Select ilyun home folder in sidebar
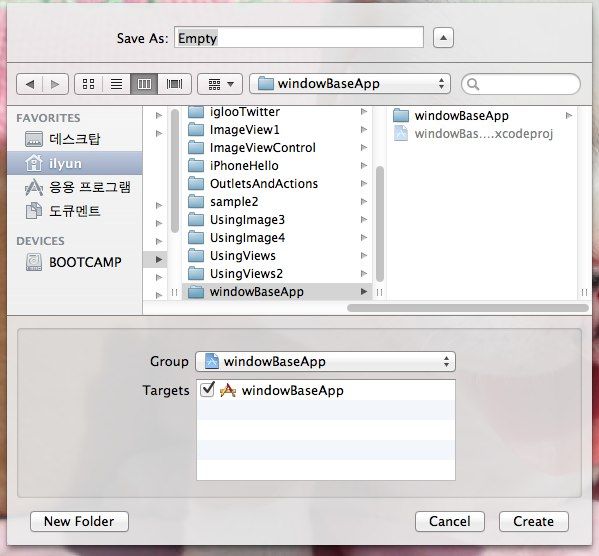 tap(74, 163)
